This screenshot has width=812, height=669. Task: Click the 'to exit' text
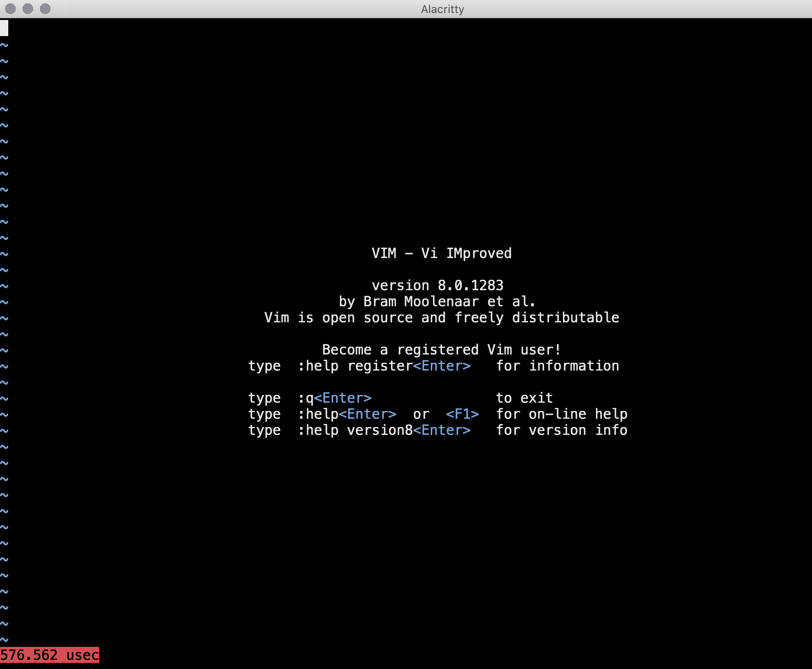(525, 398)
